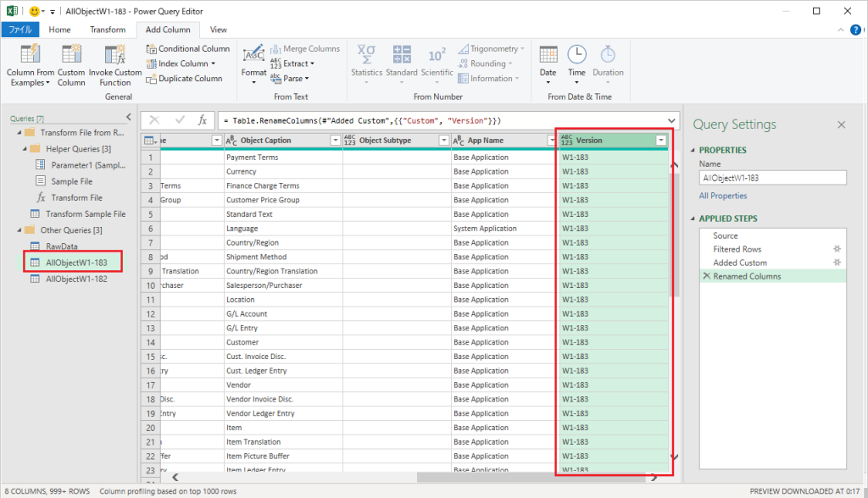Open the Transform Sample File query
The image size is (868, 498).
86,213
